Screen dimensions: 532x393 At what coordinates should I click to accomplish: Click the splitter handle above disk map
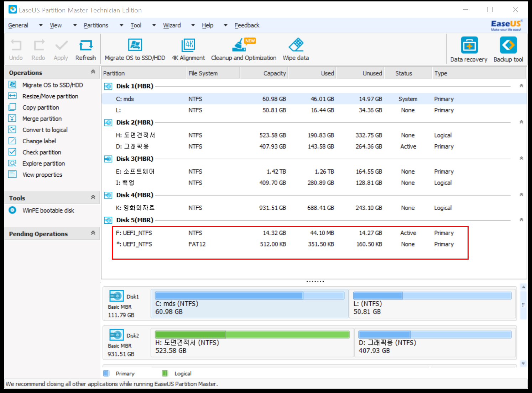315,281
